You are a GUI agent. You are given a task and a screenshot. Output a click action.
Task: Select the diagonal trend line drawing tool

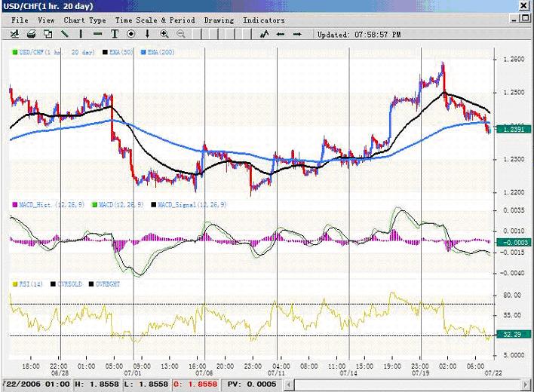pyautogui.click(x=64, y=34)
